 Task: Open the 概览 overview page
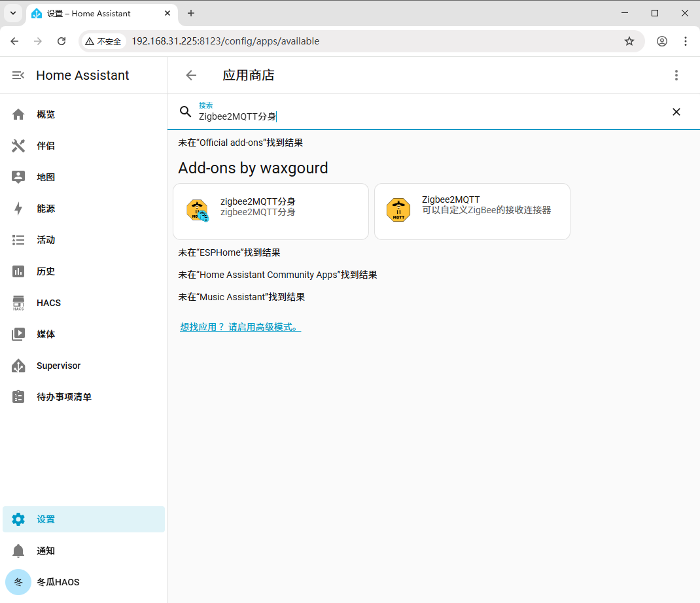[84, 114]
